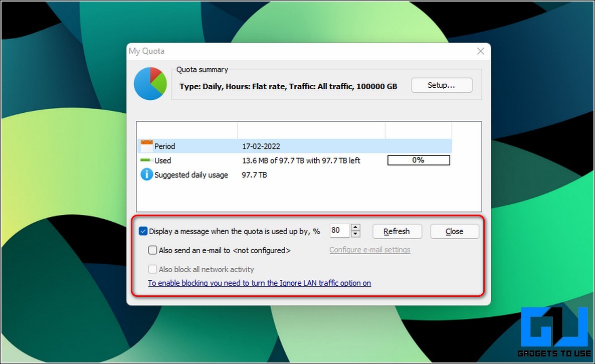The width and height of the screenshot is (595, 364).
Task: Click the quota summary type description text
Action: pyautogui.click(x=288, y=87)
